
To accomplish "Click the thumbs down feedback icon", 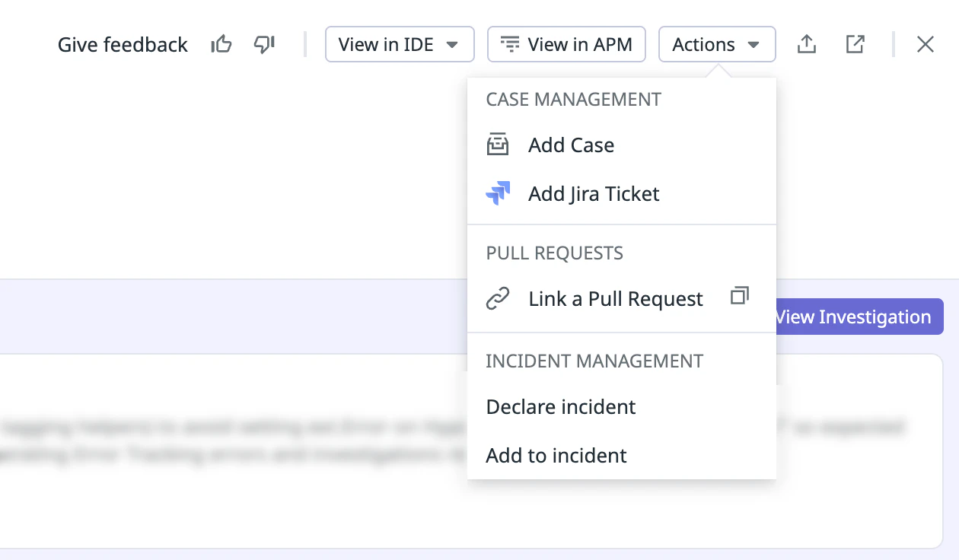I will pos(264,45).
